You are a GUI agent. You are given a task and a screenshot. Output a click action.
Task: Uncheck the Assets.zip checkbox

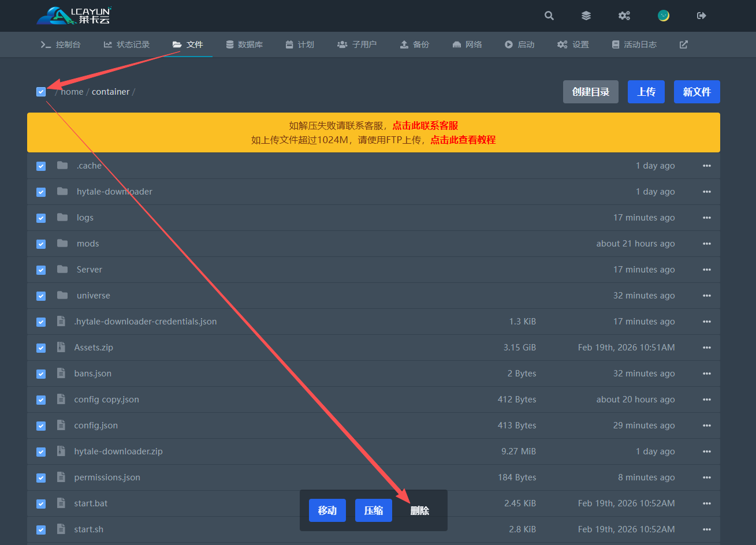click(x=41, y=348)
